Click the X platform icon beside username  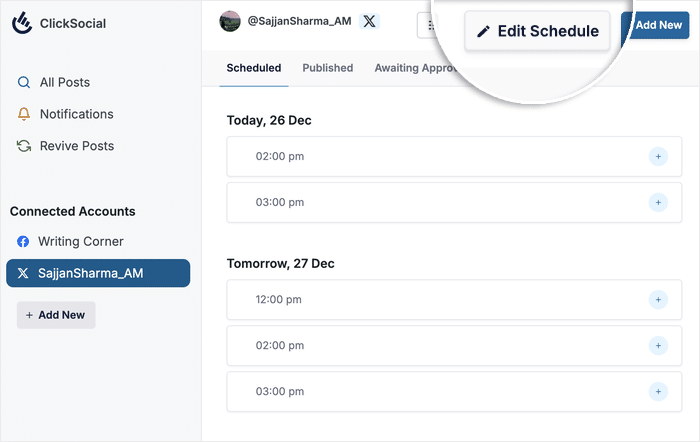click(x=369, y=21)
